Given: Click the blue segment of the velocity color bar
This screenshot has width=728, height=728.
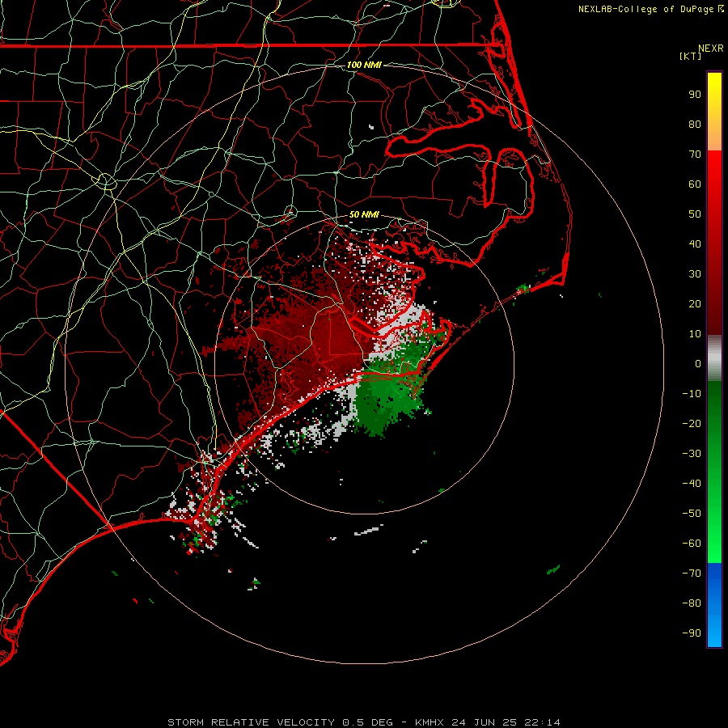Looking at the screenshot, I should coord(714,605).
